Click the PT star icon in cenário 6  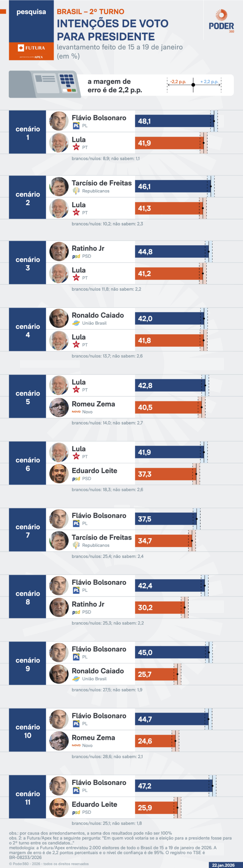[x=76, y=456]
